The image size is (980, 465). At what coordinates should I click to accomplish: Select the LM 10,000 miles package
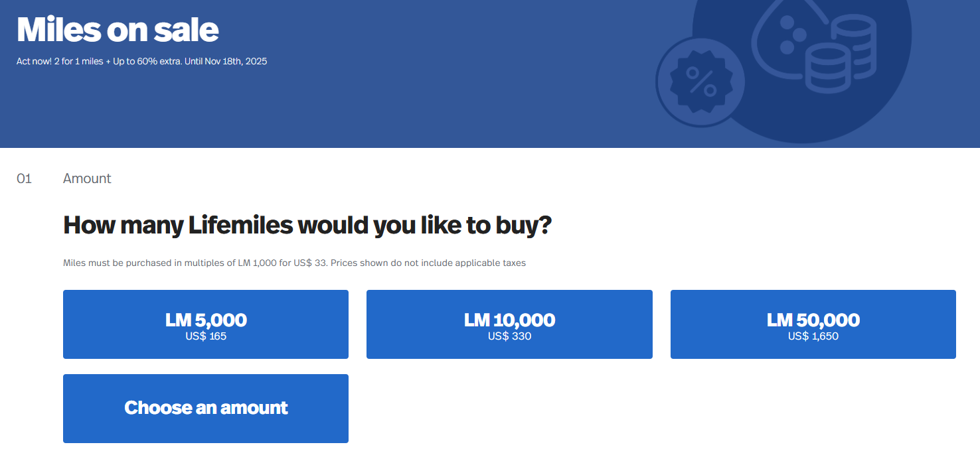click(509, 324)
